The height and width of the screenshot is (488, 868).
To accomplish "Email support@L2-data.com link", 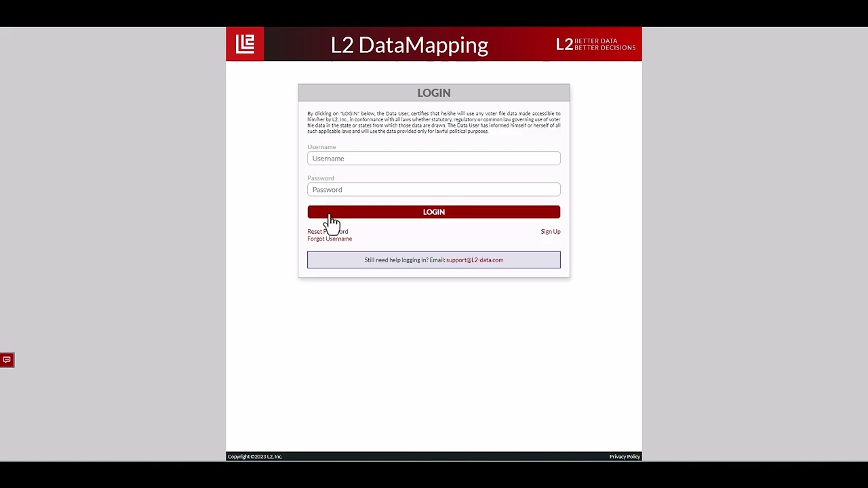I will 475,260.
